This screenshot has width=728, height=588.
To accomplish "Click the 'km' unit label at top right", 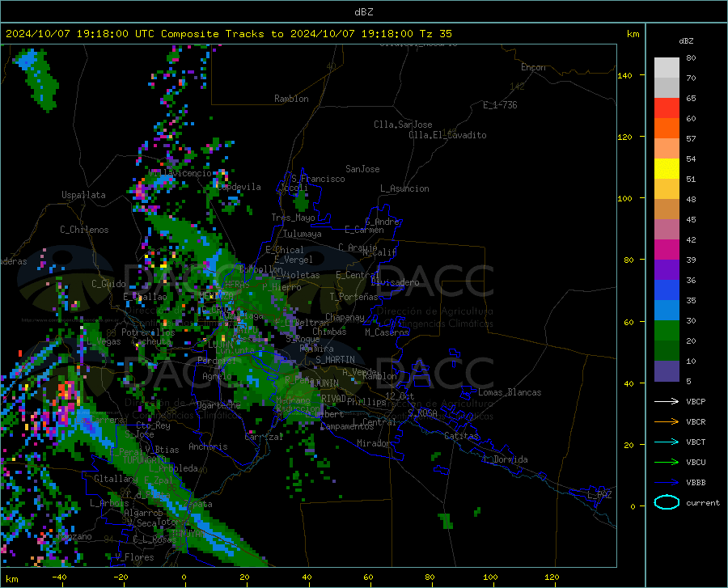I will tap(633, 34).
